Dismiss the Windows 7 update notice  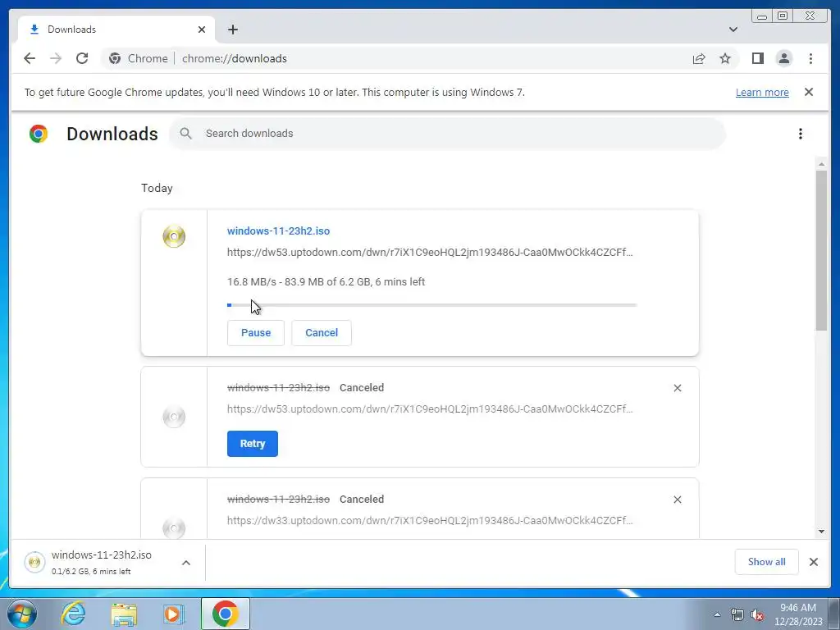809,92
